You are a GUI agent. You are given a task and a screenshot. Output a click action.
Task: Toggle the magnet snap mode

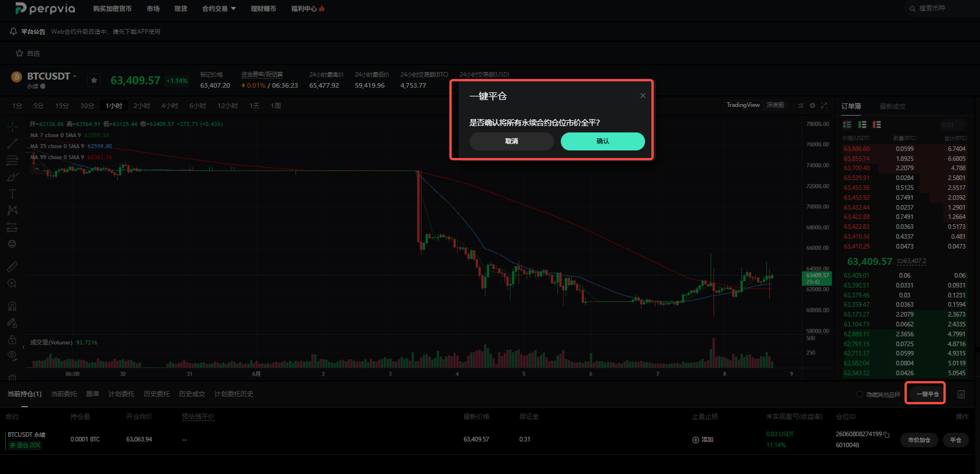12,306
